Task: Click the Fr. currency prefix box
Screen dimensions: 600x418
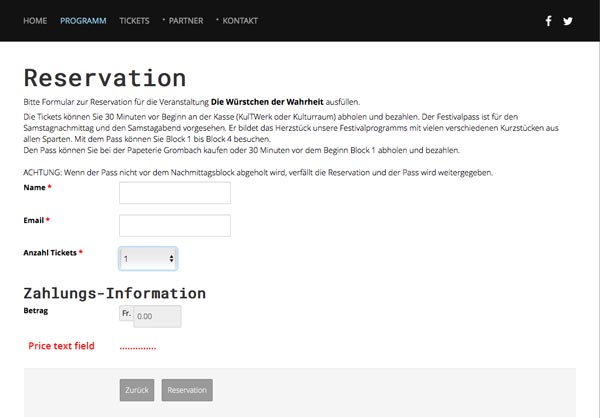Action: pyautogui.click(x=125, y=314)
